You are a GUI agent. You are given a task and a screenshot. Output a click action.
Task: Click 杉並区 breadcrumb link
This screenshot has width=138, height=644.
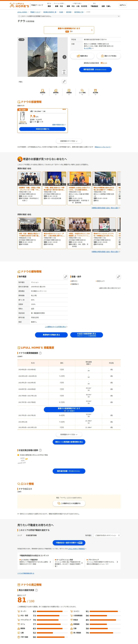point(61,12)
